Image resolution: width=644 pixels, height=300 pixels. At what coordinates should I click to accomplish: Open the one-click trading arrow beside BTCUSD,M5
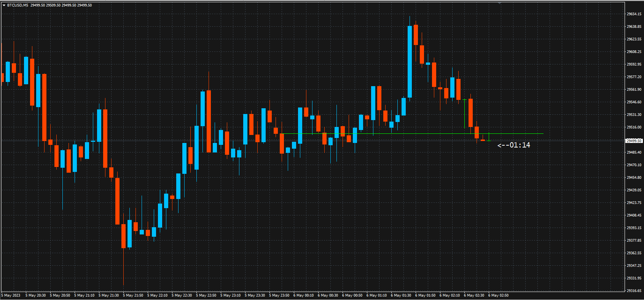tap(4, 5)
